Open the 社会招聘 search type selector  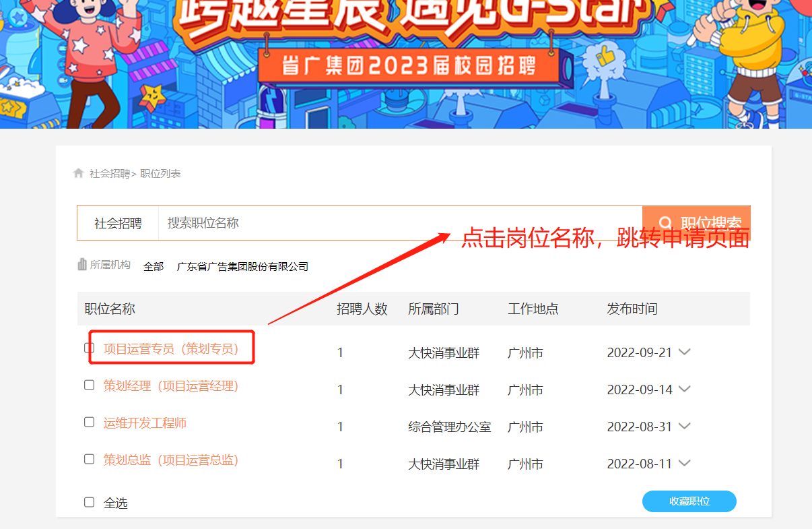pyautogui.click(x=118, y=223)
